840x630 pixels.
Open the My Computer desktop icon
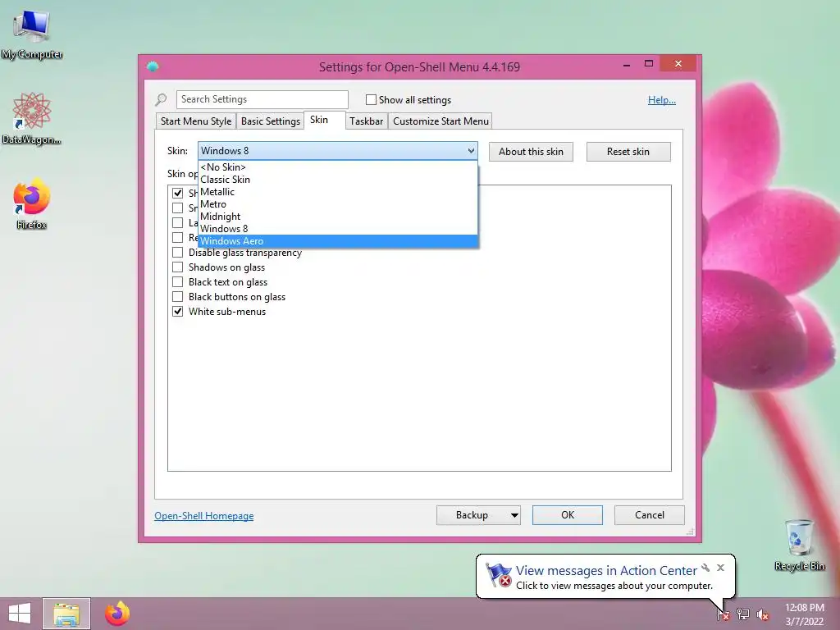32,34
